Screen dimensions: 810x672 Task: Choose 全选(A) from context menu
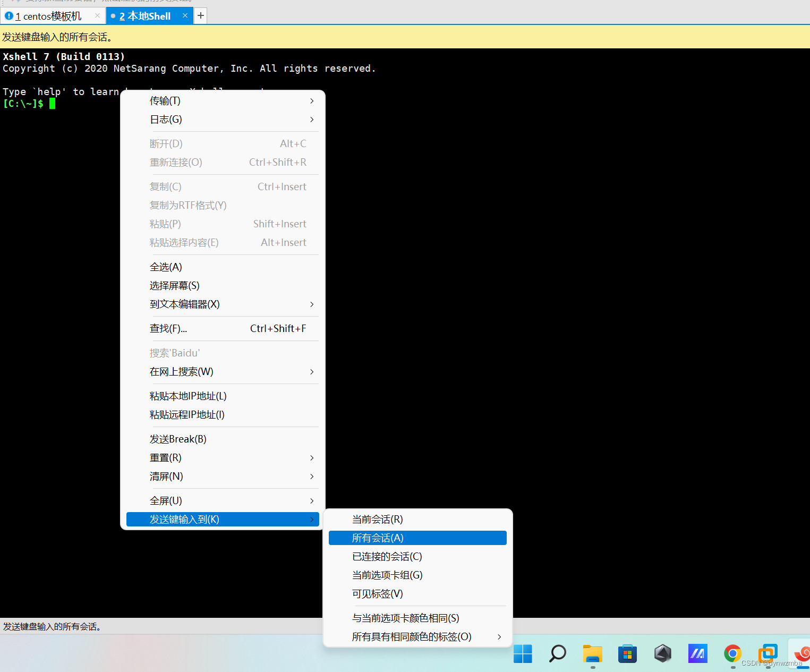coord(223,267)
